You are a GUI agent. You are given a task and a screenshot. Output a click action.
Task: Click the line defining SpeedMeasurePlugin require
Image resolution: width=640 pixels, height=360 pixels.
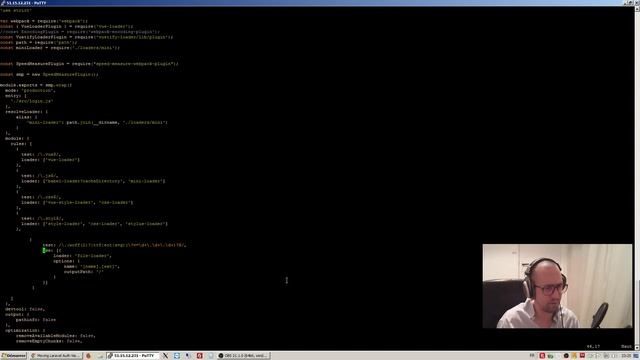click(89, 64)
